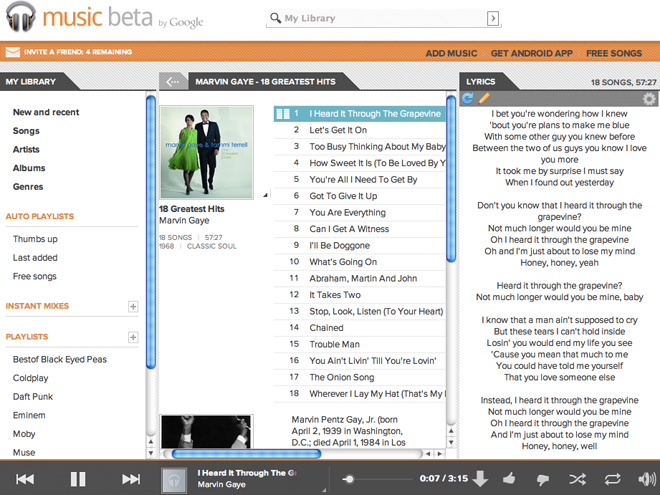660x495 pixels.
Task: Open Invite a Friend link
Action: click(78, 52)
